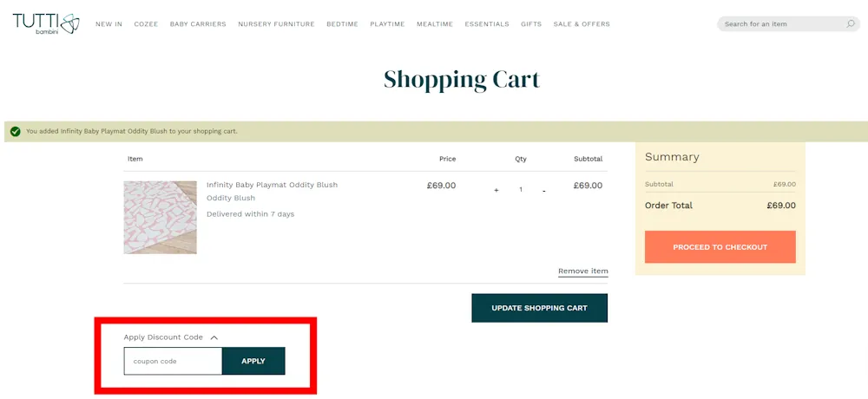868x399 pixels.
Task: Click the Oddity Blush variant text
Action: tap(231, 198)
